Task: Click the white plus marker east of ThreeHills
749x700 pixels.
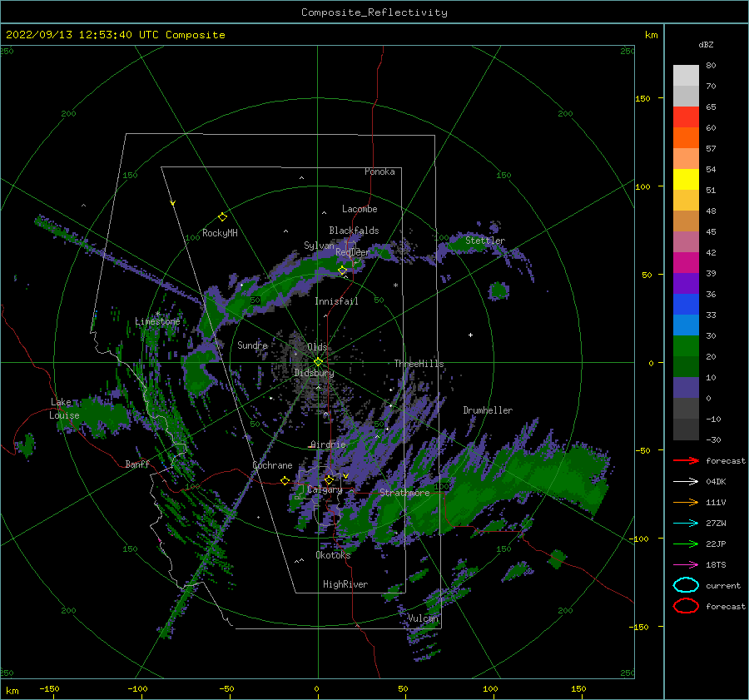Action: tap(470, 335)
